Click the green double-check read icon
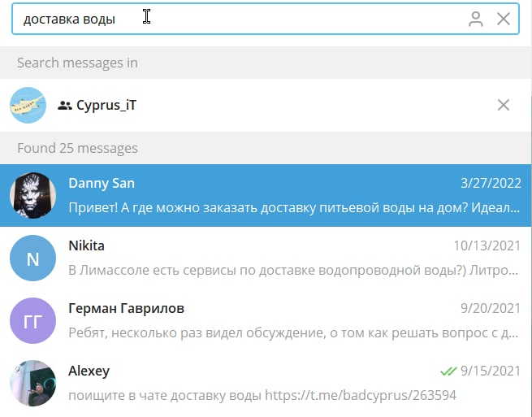The height and width of the screenshot is (417, 532). coord(448,371)
